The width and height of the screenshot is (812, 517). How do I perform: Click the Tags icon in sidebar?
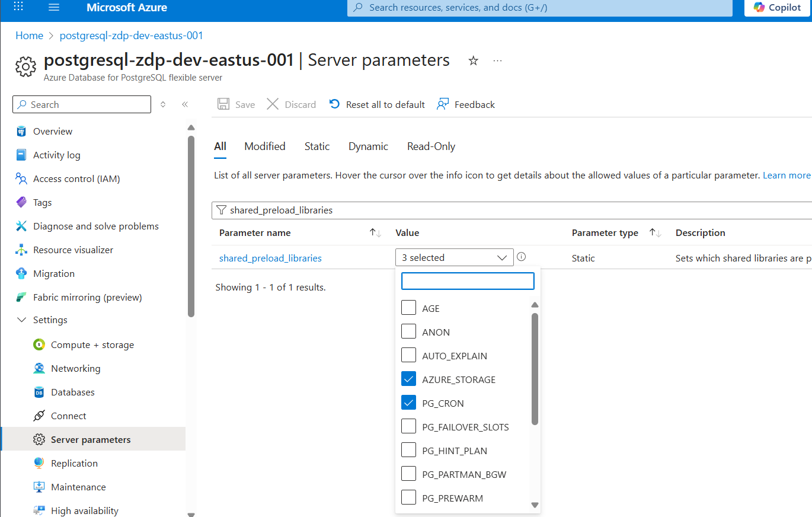click(21, 203)
